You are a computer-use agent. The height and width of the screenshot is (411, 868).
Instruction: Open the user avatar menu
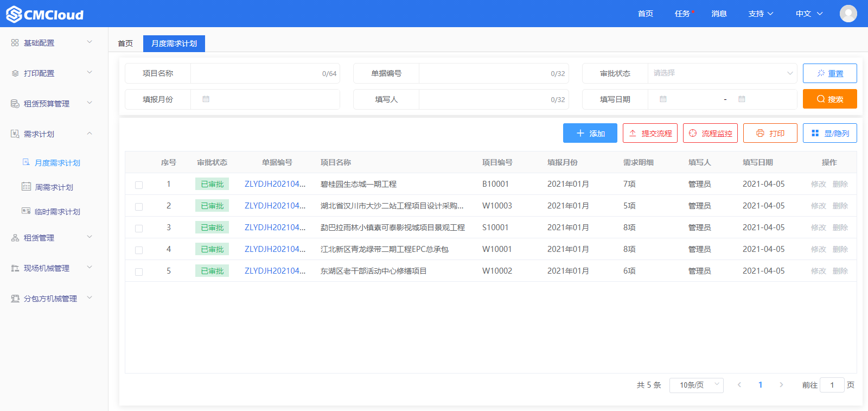pos(848,14)
